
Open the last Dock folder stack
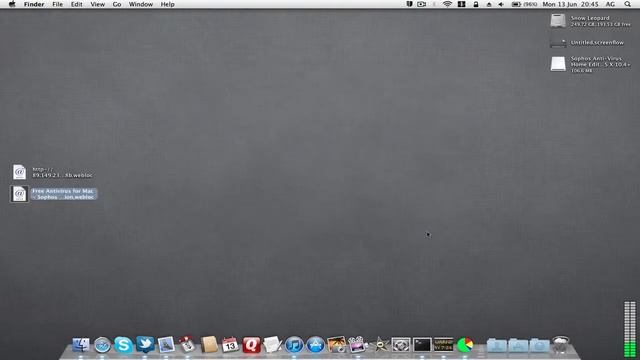[539, 345]
